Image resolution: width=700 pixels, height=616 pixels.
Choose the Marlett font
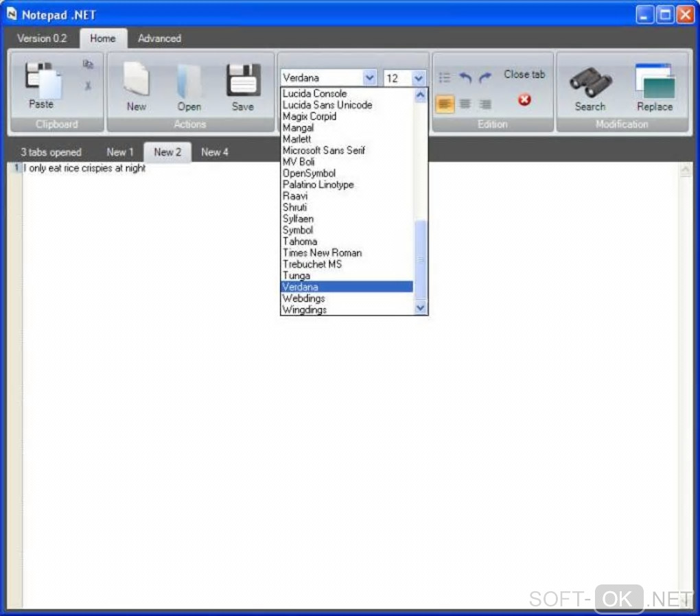(x=347, y=139)
